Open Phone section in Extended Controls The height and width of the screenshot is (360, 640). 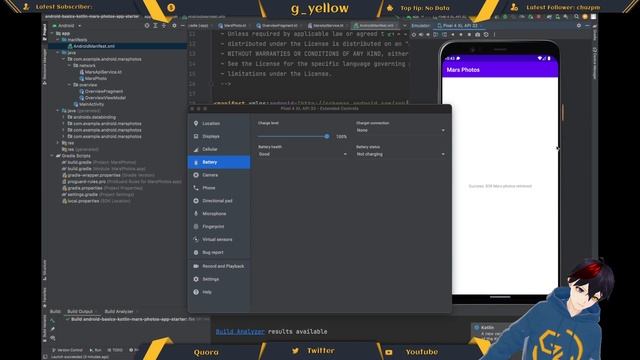pos(219,188)
